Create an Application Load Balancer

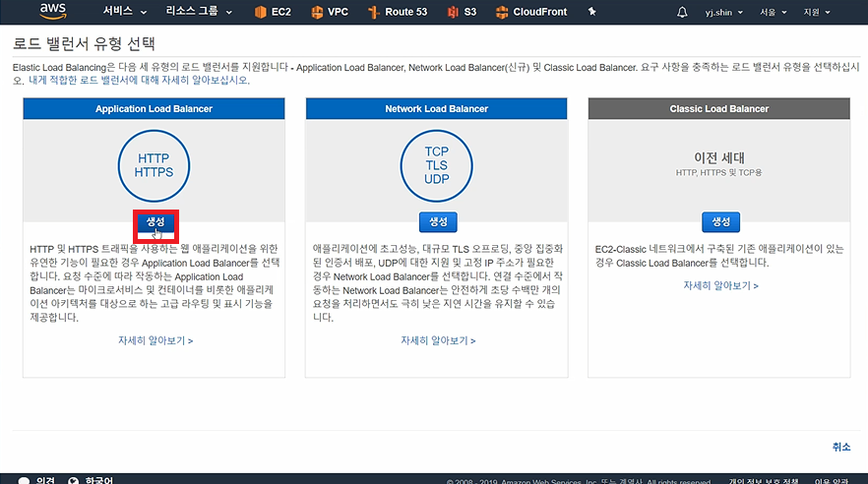(155, 221)
